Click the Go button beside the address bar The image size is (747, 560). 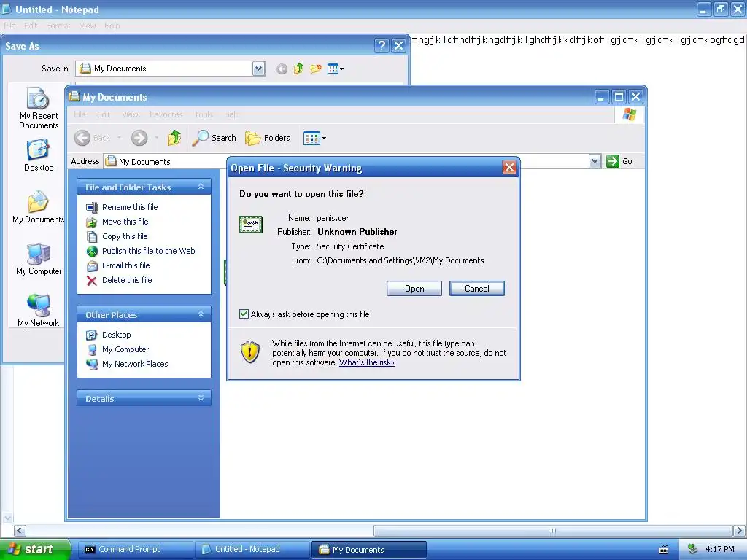(619, 161)
